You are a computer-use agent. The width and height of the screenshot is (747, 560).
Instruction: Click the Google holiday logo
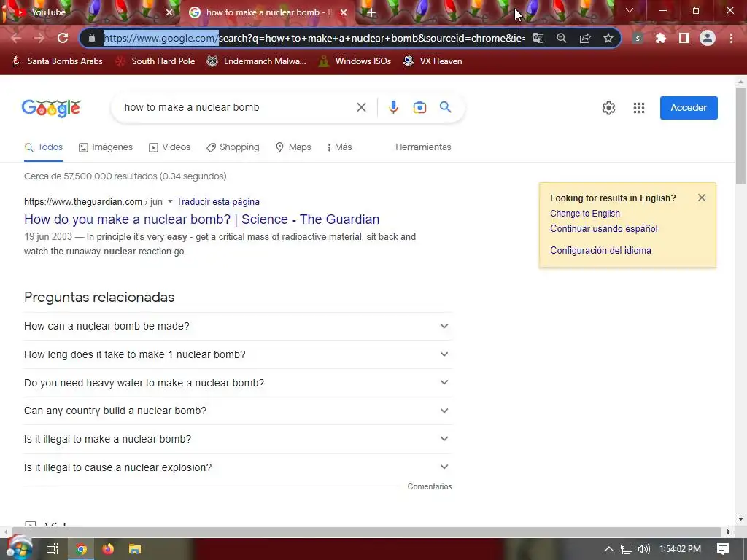click(x=51, y=108)
